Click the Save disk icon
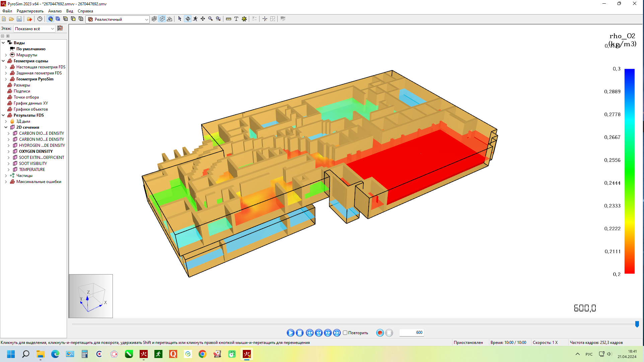Image resolution: width=644 pixels, height=362 pixels. pyautogui.click(x=19, y=19)
